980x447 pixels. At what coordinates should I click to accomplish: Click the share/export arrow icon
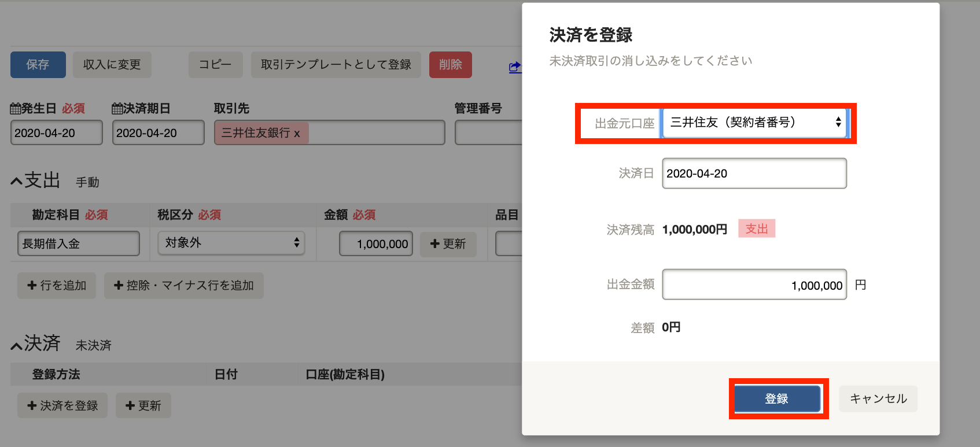click(514, 67)
